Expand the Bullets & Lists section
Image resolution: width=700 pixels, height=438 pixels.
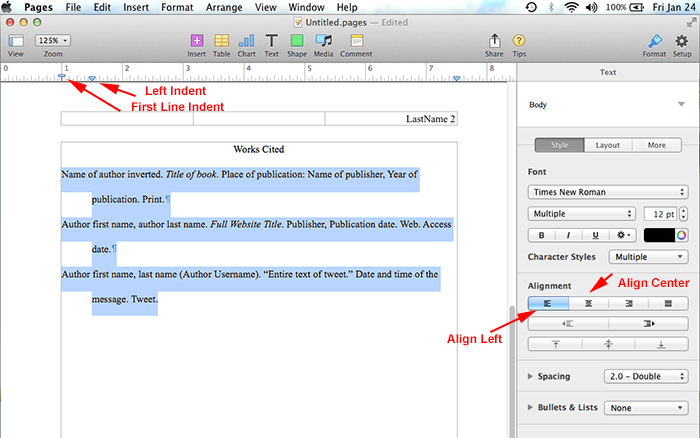[x=531, y=408]
